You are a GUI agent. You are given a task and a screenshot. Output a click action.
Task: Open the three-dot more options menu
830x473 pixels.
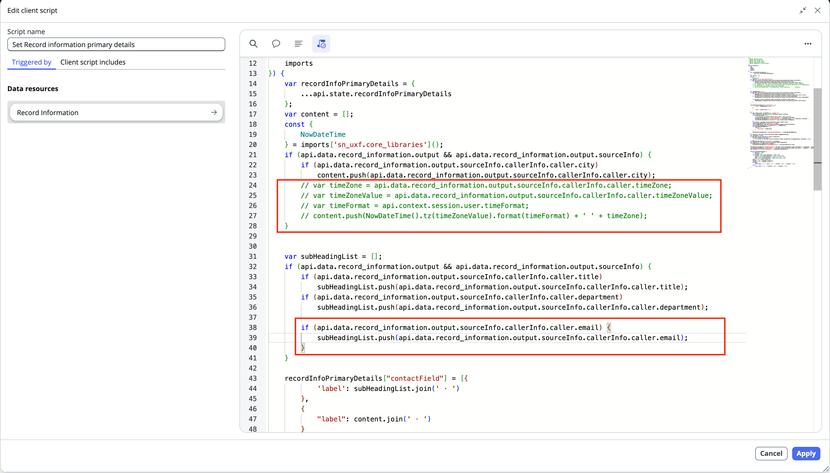[x=808, y=44]
